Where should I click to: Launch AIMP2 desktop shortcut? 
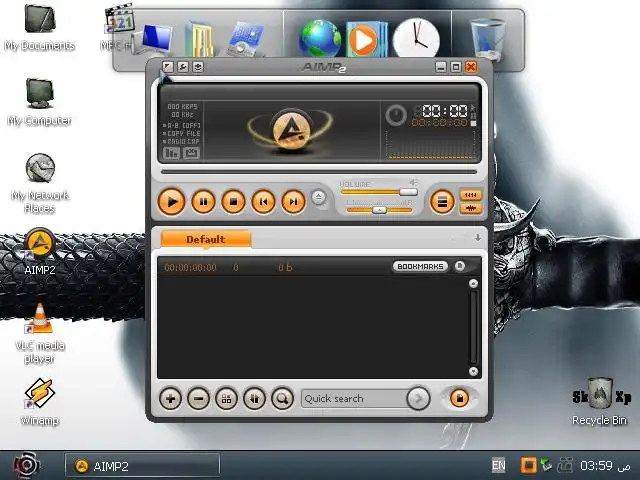tap(40, 251)
